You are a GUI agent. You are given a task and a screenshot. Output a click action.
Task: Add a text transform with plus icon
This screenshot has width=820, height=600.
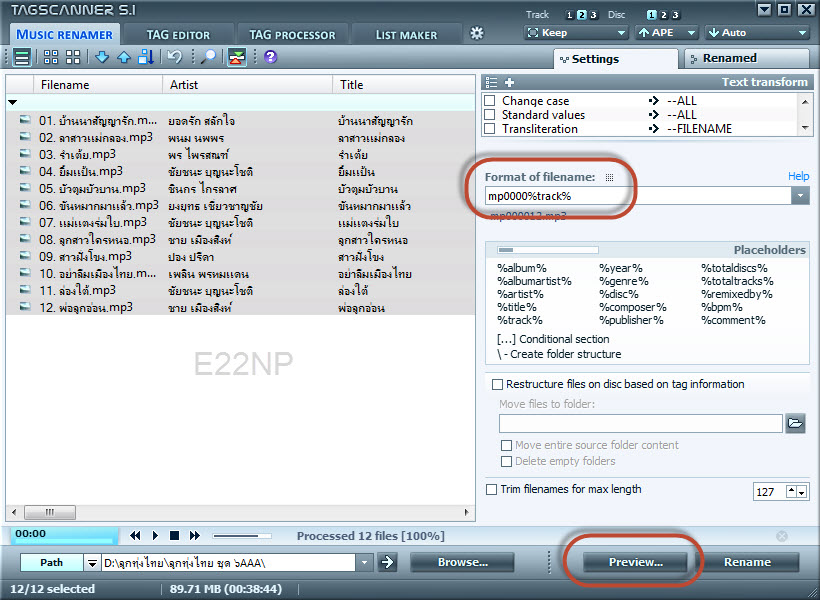[509, 82]
